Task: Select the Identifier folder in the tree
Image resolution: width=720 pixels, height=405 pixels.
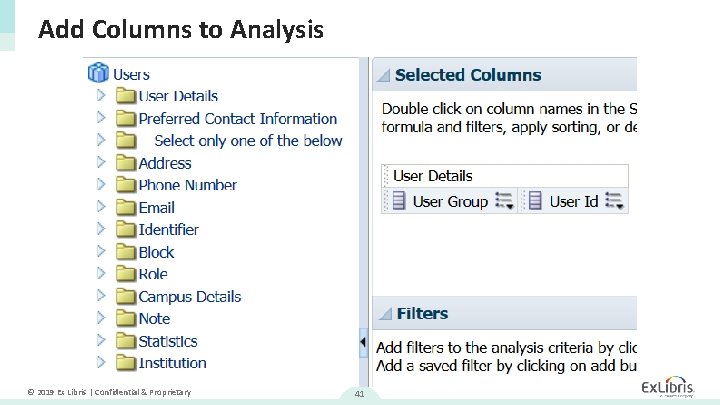Action: coord(168,229)
